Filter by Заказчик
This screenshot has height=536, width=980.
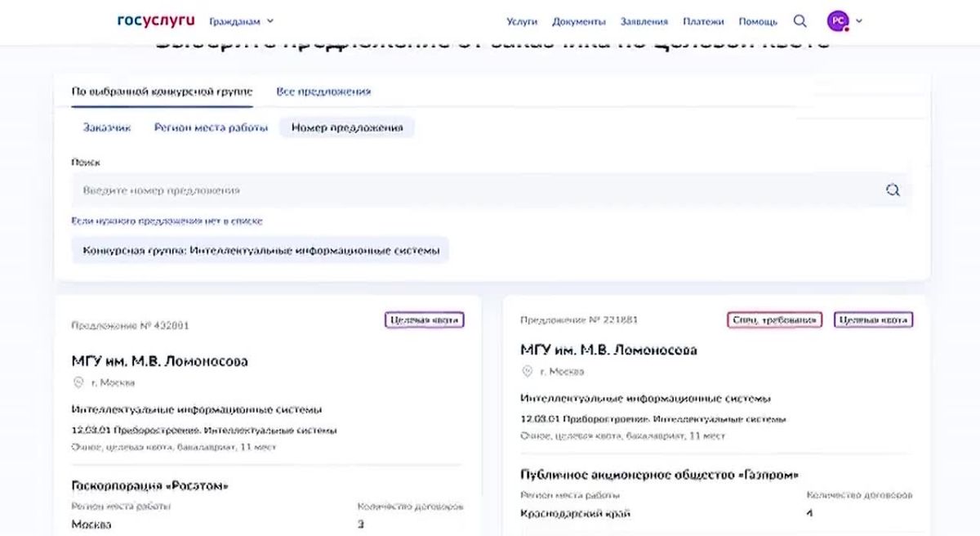coord(107,127)
